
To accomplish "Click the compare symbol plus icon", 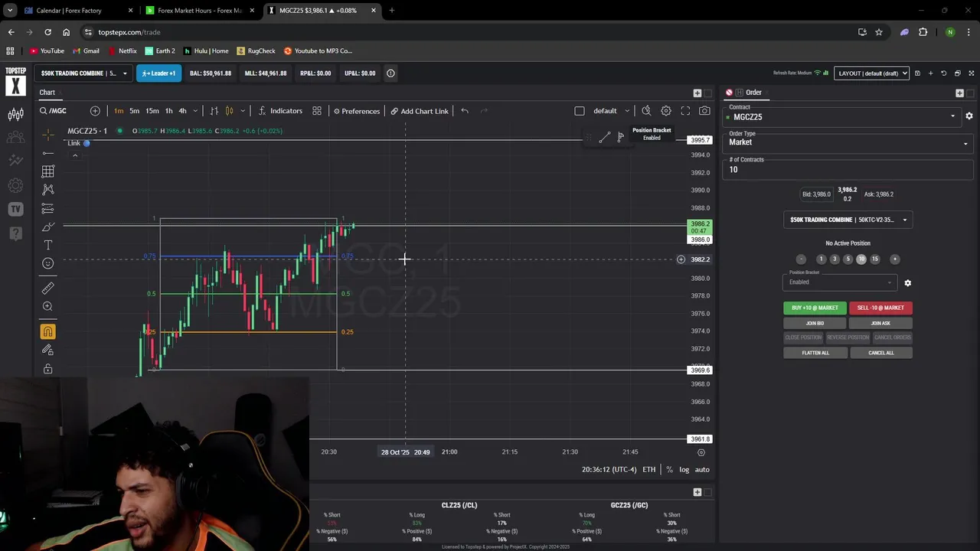I will [95, 111].
